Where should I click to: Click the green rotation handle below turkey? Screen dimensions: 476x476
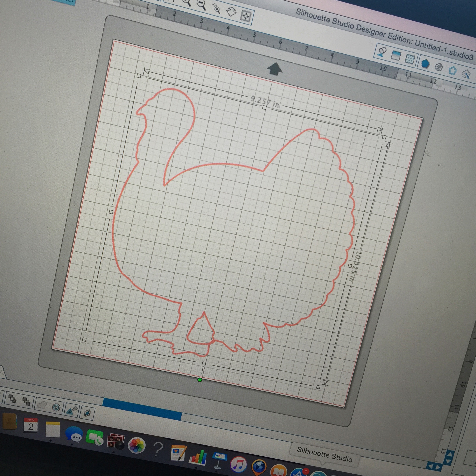(200, 380)
